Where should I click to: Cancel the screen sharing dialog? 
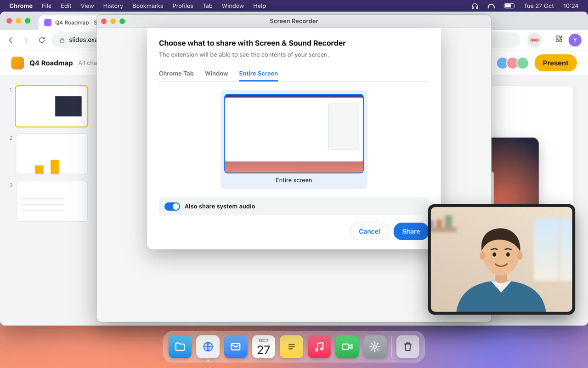point(369,231)
